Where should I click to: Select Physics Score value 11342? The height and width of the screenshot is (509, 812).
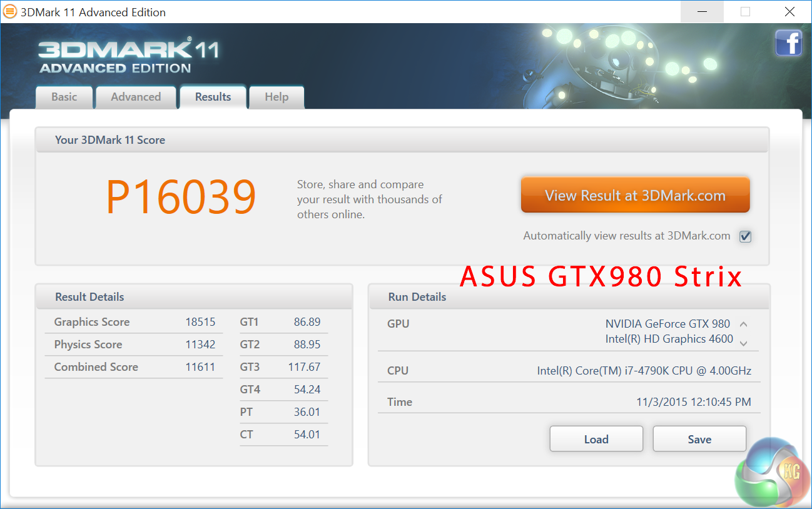click(x=200, y=345)
